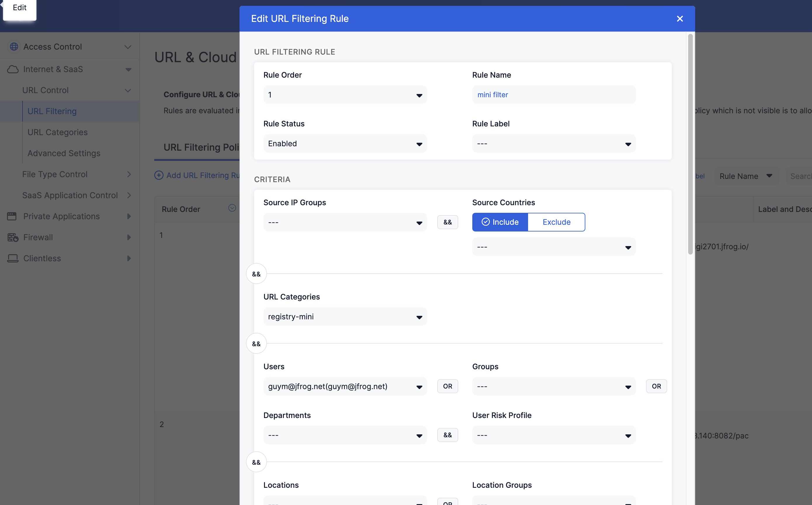
Task: Open the Groups dropdown
Action: point(554,386)
